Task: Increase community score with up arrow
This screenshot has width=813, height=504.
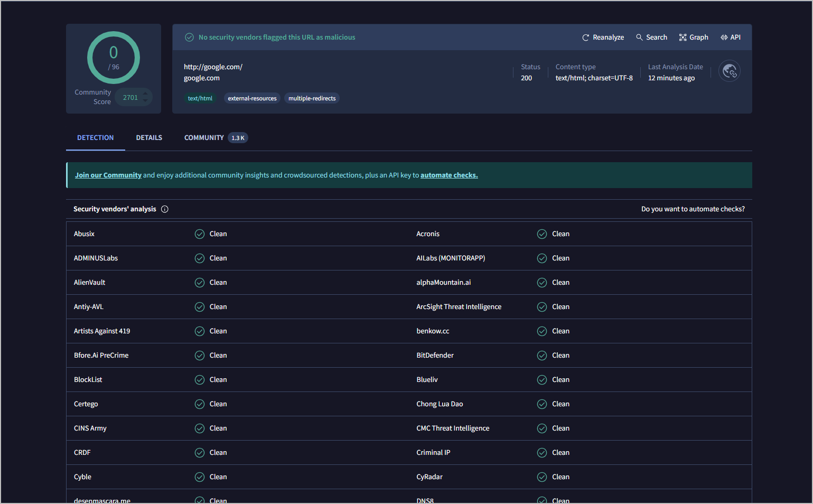Action: [145, 94]
